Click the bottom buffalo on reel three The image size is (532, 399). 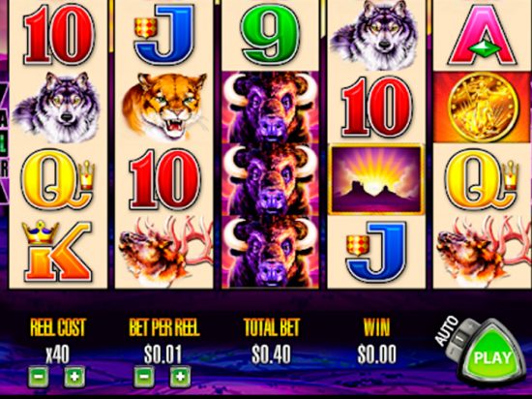(271, 251)
